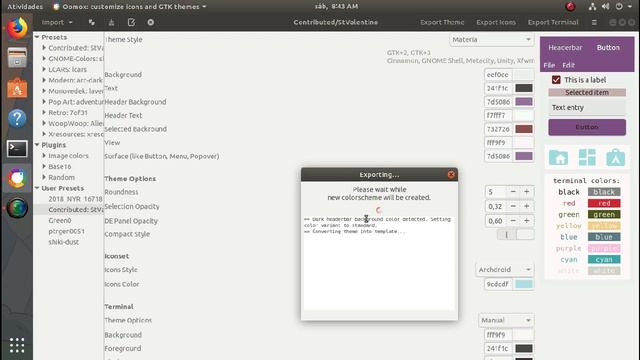This screenshot has width=640, height=360.
Task: Open the Icons Color swatch 9cdcdf
Action: (524, 284)
